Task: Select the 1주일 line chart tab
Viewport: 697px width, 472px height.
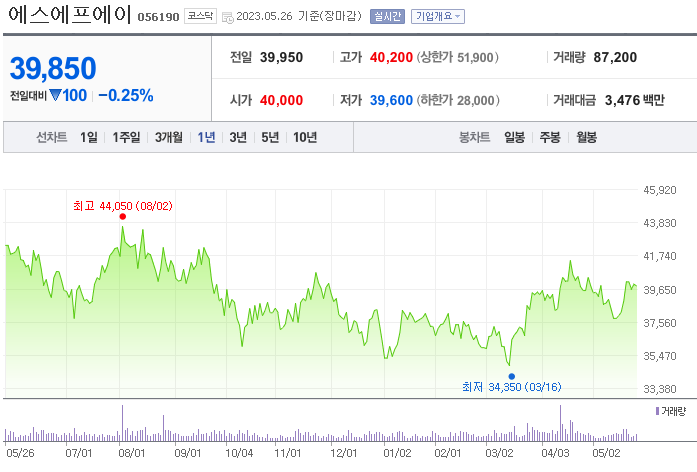Action: (x=126, y=137)
